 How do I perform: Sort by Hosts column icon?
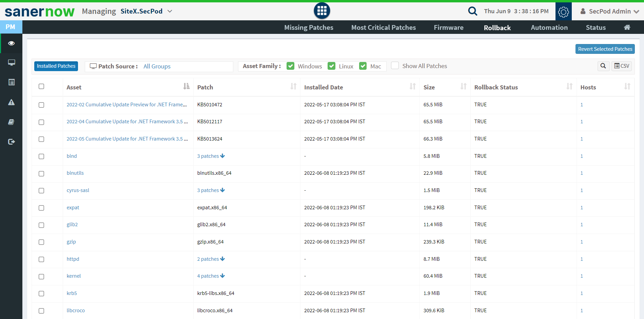[627, 86]
